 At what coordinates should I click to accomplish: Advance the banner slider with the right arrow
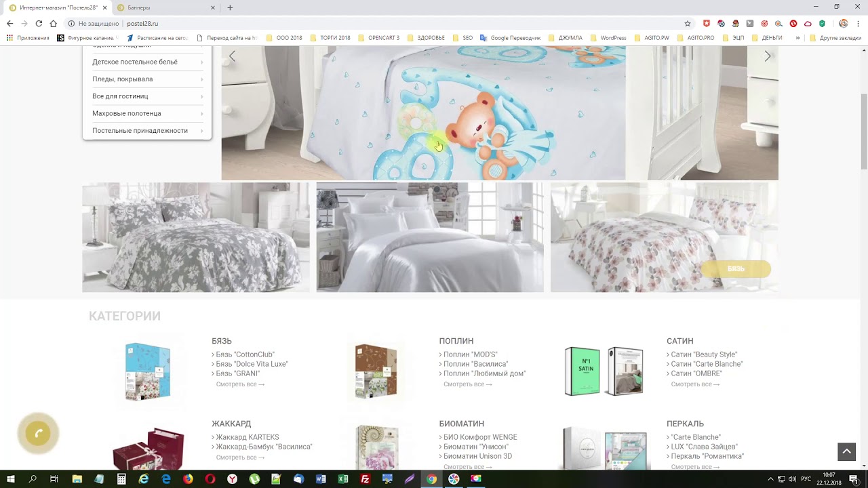(x=767, y=56)
